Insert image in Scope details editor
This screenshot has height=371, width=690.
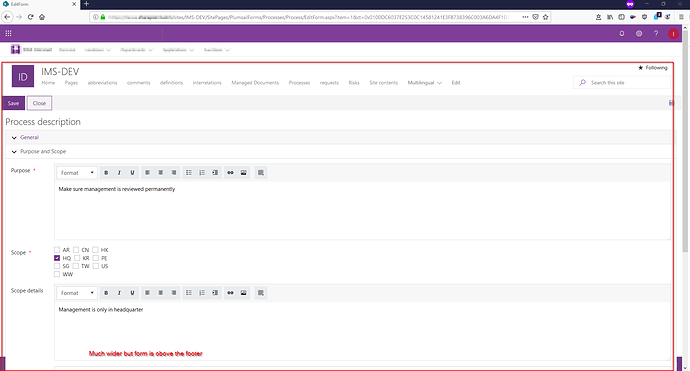tap(243, 293)
